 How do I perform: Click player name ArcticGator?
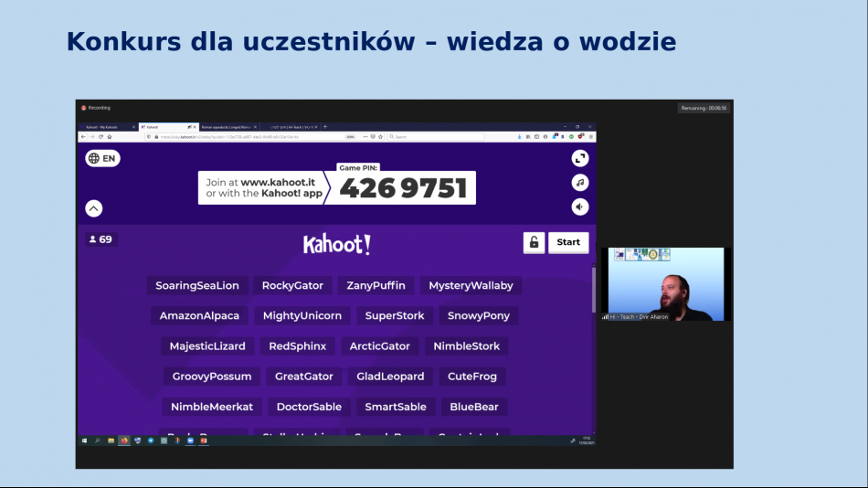coord(380,346)
